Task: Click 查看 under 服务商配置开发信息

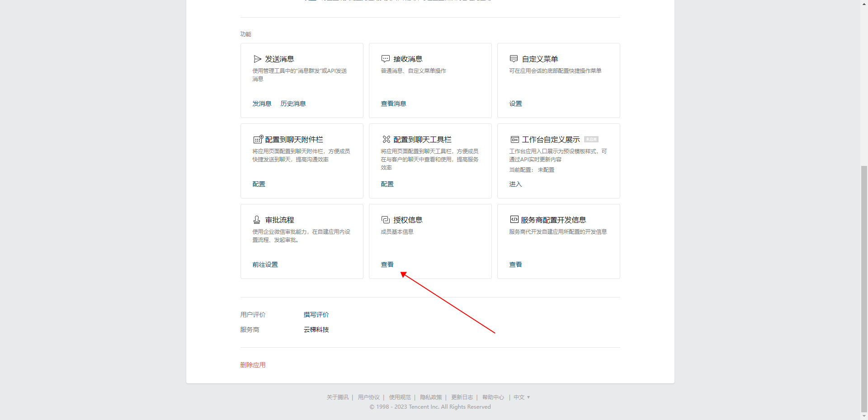Action: (515, 264)
